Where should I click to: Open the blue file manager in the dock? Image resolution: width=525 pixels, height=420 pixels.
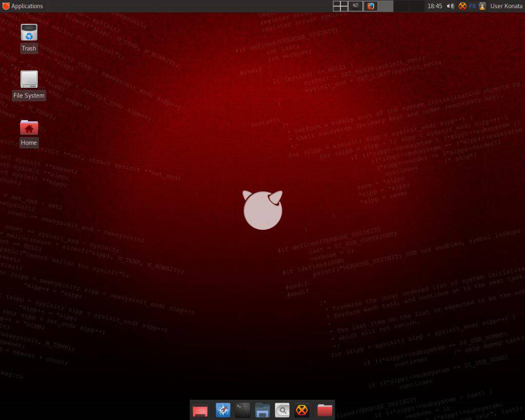point(262,410)
